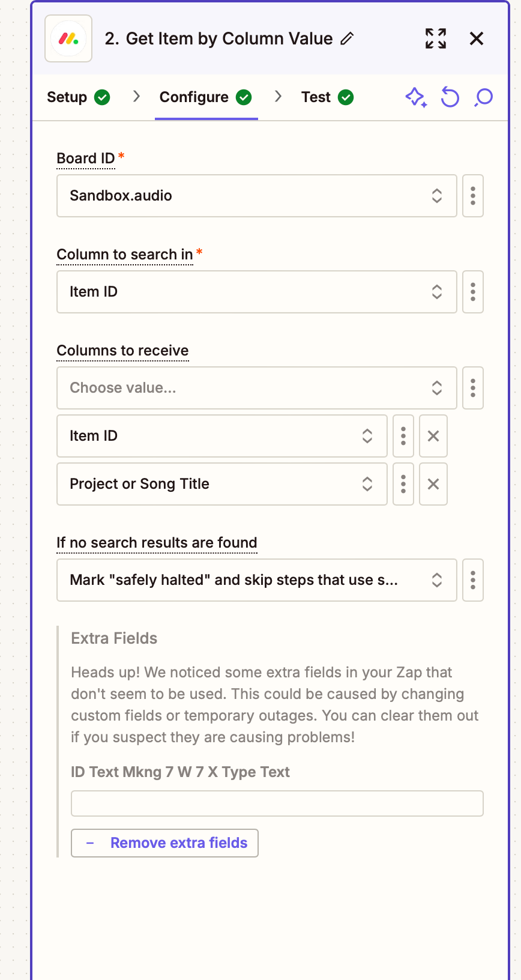Open Column to search in dropdown
The image size is (521, 980).
click(x=257, y=292)
